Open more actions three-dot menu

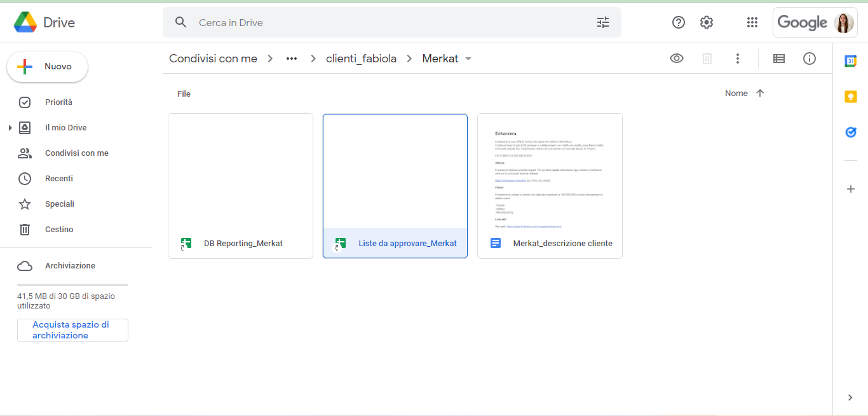pyautogui.click(x=738, y=59)
